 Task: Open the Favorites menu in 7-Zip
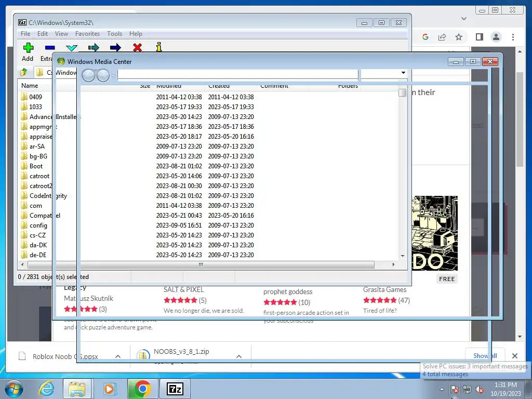pos(87,34)
